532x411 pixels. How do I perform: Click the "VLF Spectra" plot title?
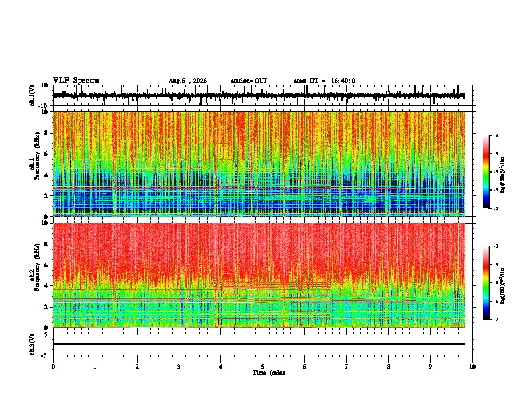[x=76, y=81]
